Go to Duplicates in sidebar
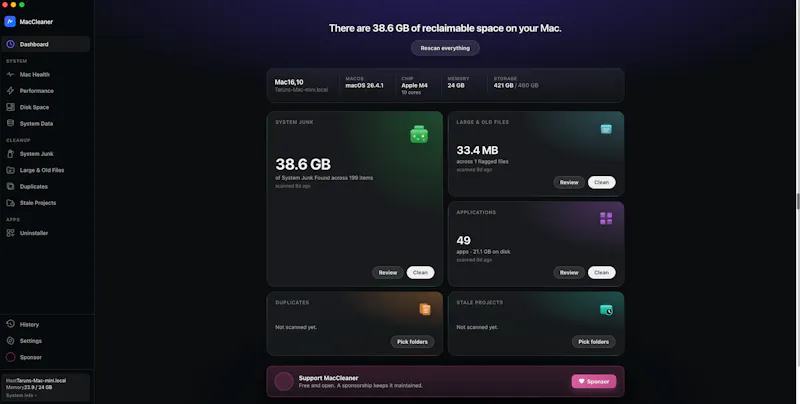Screen dimensions: 800x404 (x=45, y=186)
